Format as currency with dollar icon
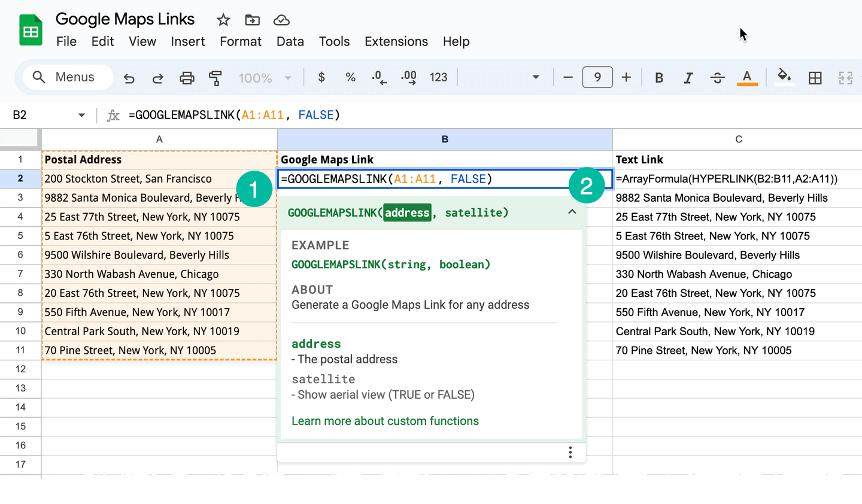 (321, 77)
